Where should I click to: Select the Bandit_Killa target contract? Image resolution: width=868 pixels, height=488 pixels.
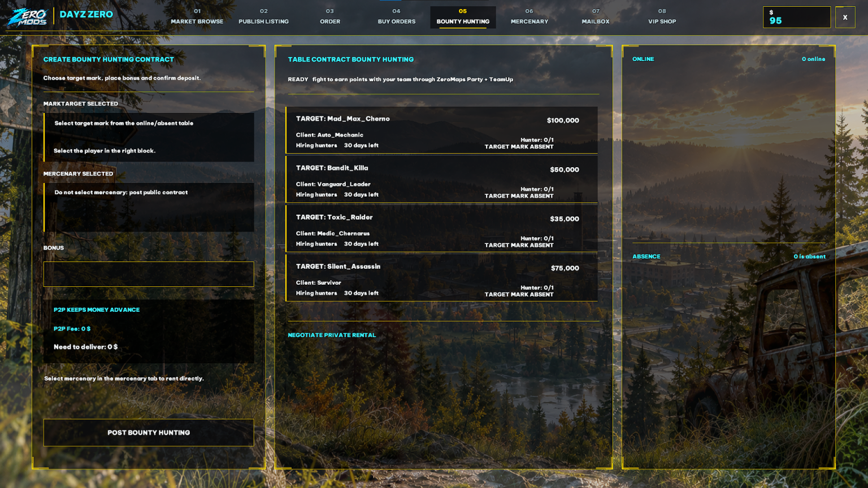click(x=441, y=179)
